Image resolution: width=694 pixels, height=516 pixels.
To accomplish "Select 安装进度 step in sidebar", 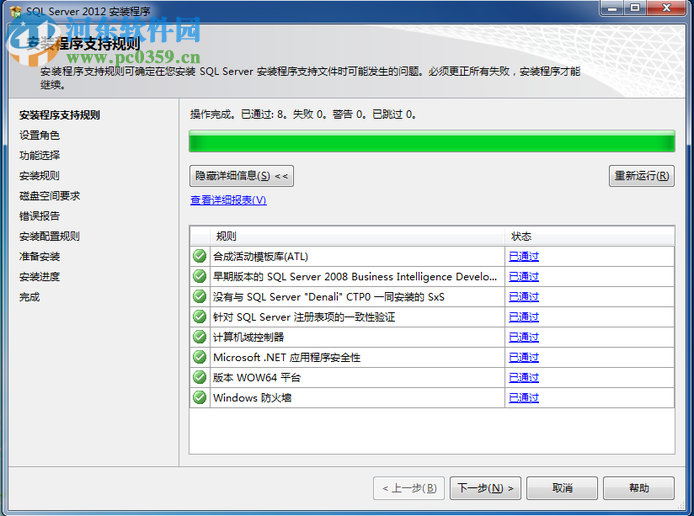I will coord(39,277).
